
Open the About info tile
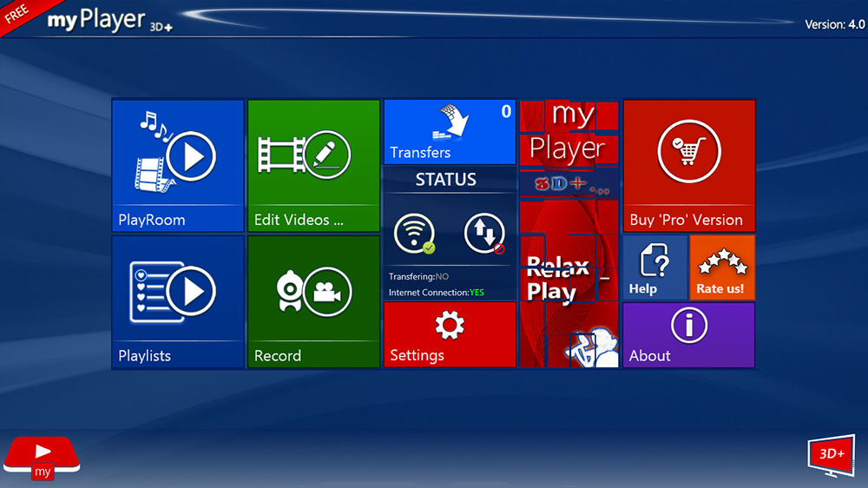pos(688,334)
